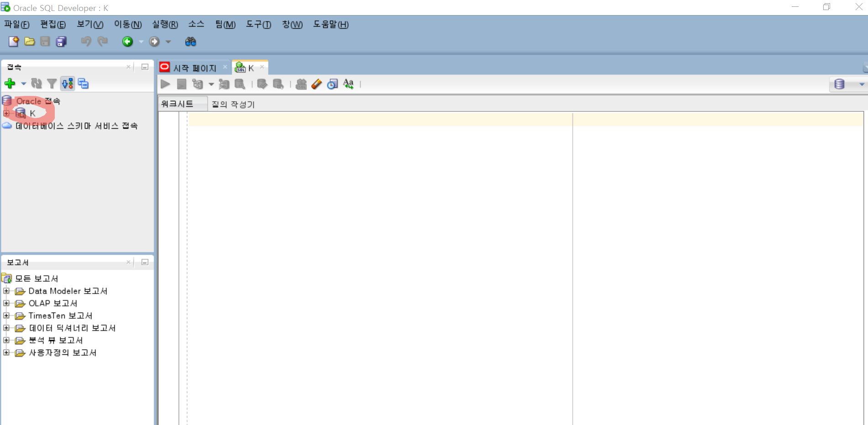Open the 보기(V) menu

point(90,24)
